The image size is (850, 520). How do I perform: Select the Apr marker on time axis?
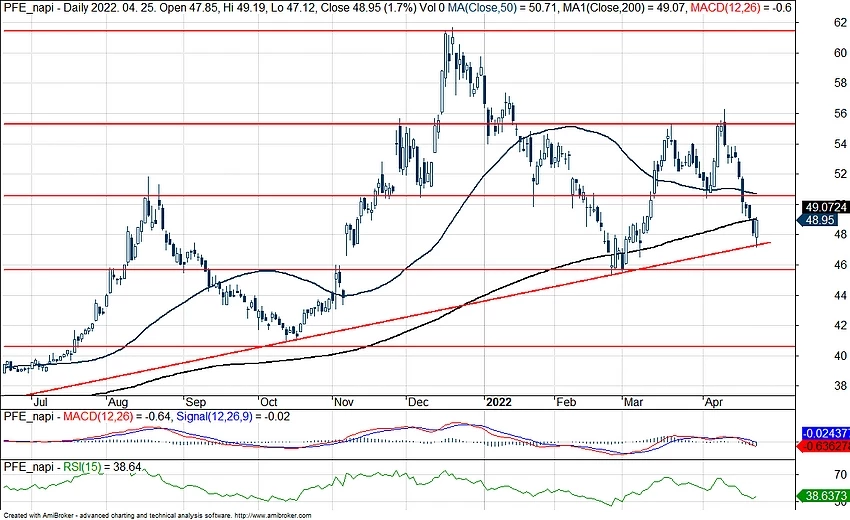(x=716, y=399)
